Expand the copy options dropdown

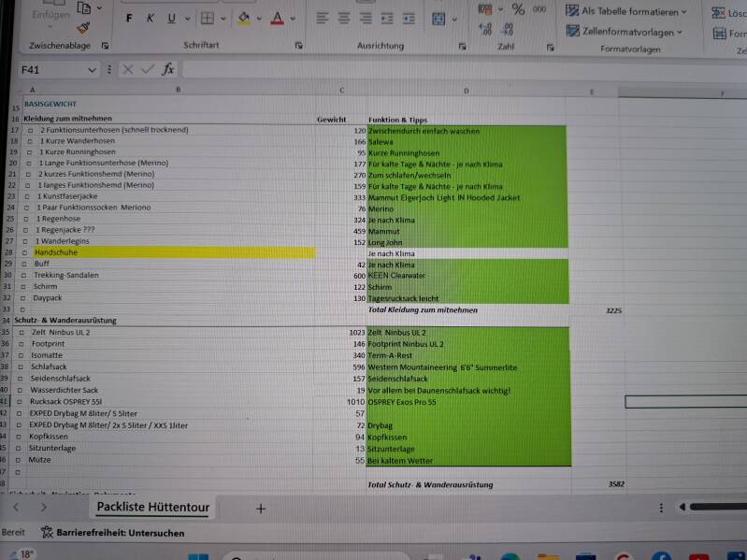point(99,8)
